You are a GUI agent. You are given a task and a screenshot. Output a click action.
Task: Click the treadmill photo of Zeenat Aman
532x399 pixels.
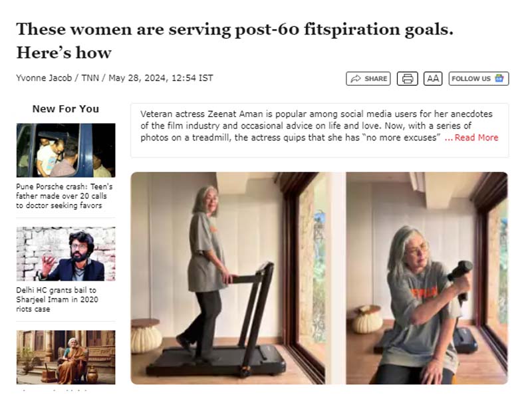[228, 278]
